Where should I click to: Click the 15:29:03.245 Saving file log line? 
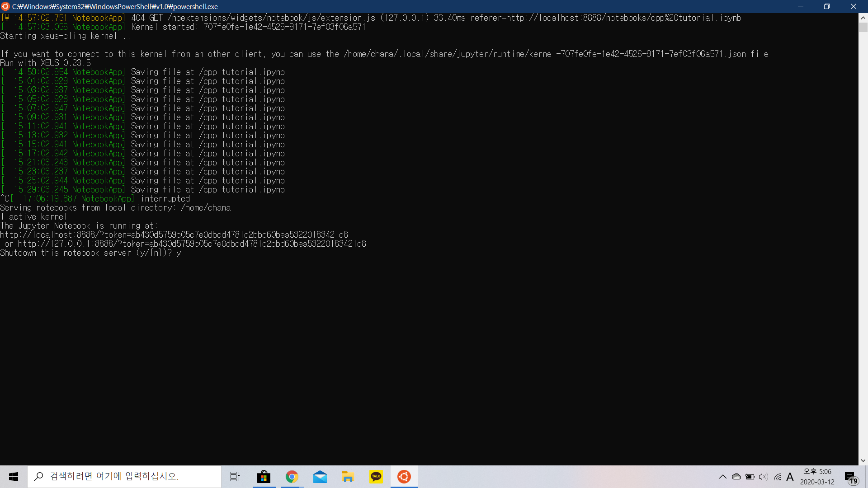pyautogui.click(x=143, y=190)
